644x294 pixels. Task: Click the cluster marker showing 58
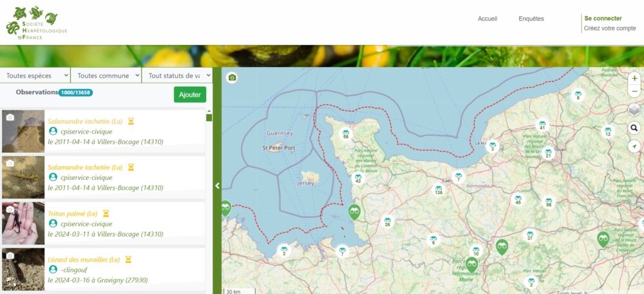coord(346,133)
